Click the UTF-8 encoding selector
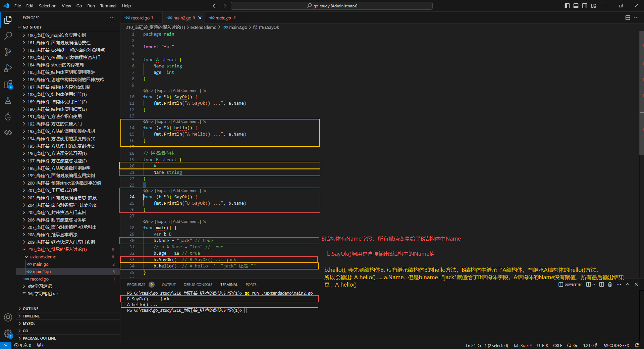644x349 pixels. coord(542,345)
